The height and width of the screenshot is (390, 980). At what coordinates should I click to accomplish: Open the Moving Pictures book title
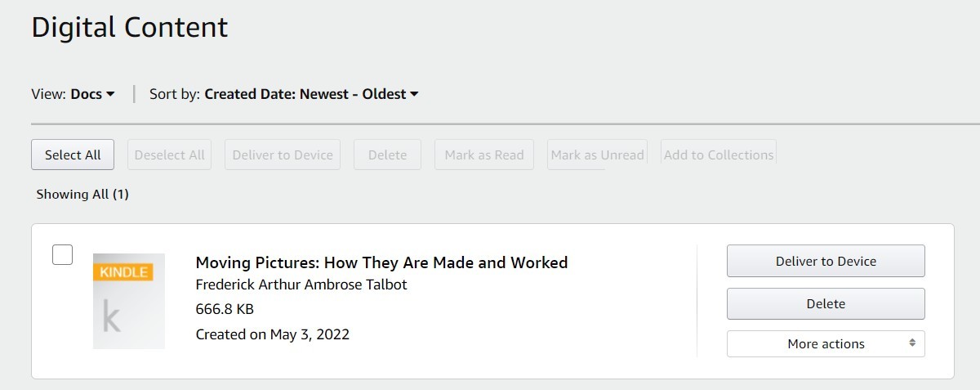[381, 262]
